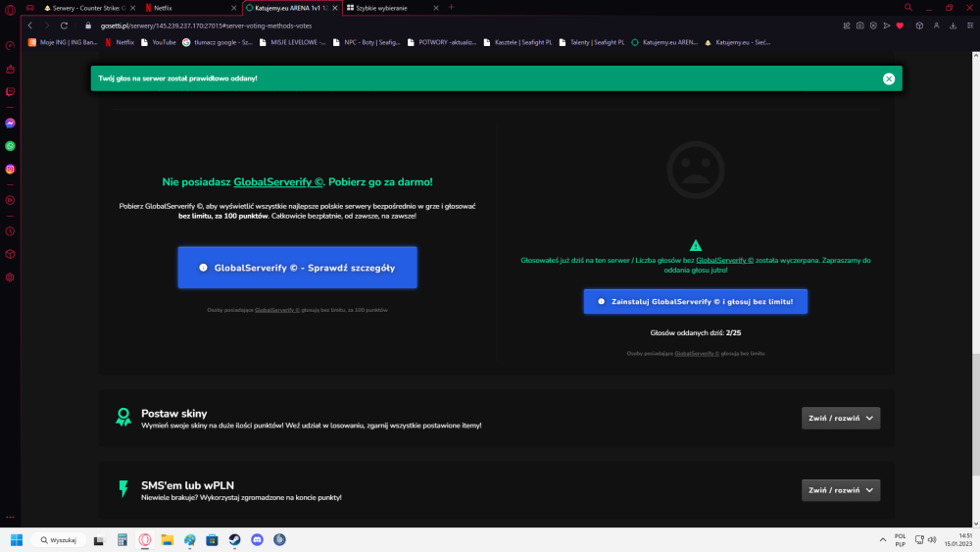
Task: Open Katujemy.eu AREN bookmark
Action: click(664, 42)
